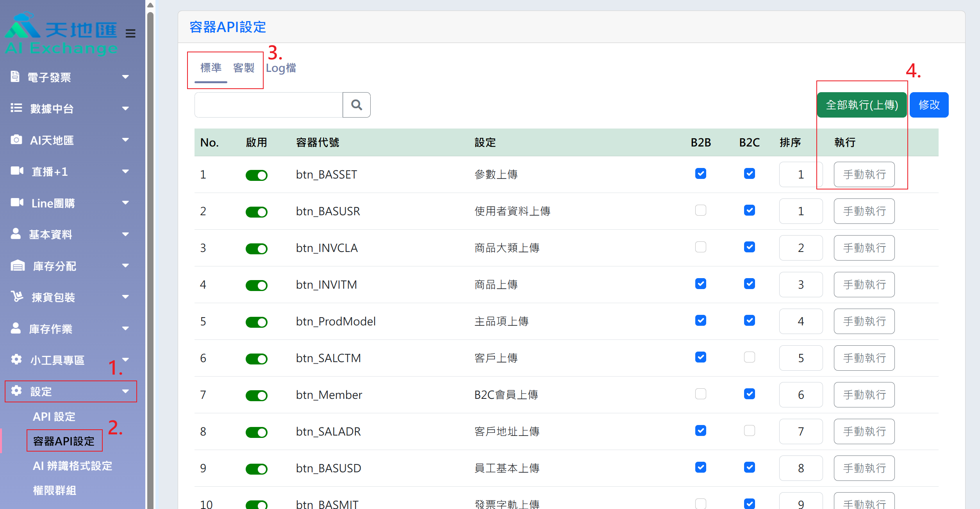The image size is (980, 509).
Task: Click the 全部執行(上傳) button
Action: pos(862,105)
